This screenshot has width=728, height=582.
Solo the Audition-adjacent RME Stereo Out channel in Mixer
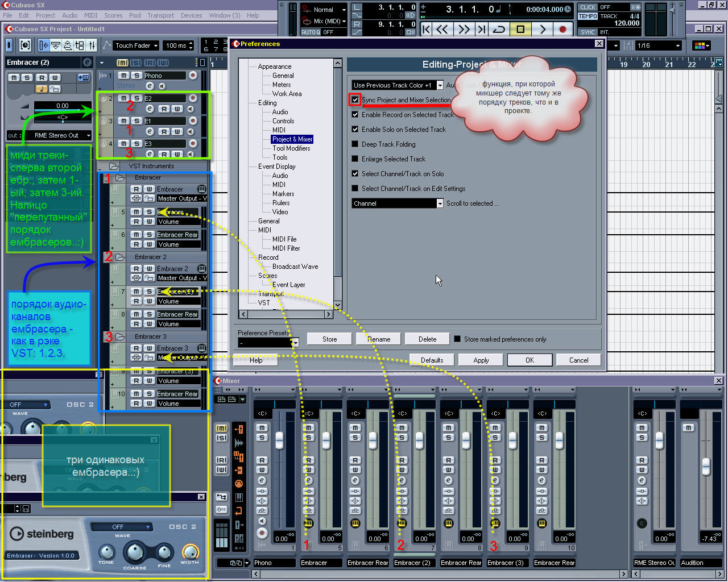tap(642, 438)
